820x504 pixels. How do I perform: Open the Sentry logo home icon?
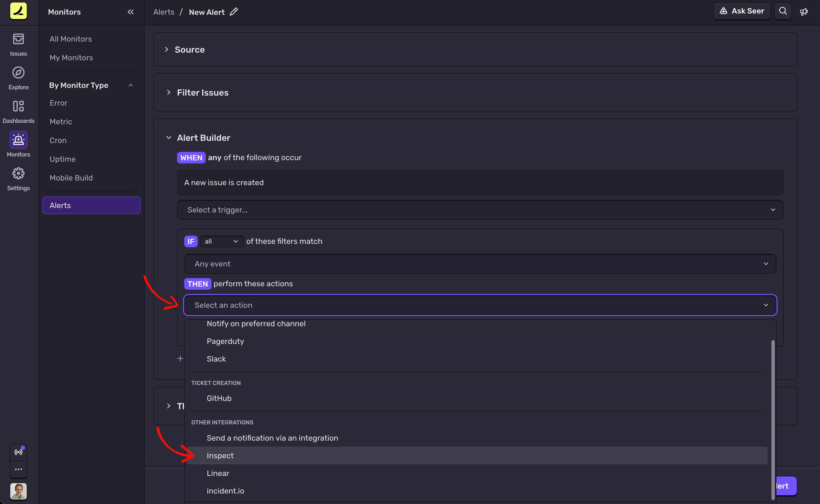point(18,11)
